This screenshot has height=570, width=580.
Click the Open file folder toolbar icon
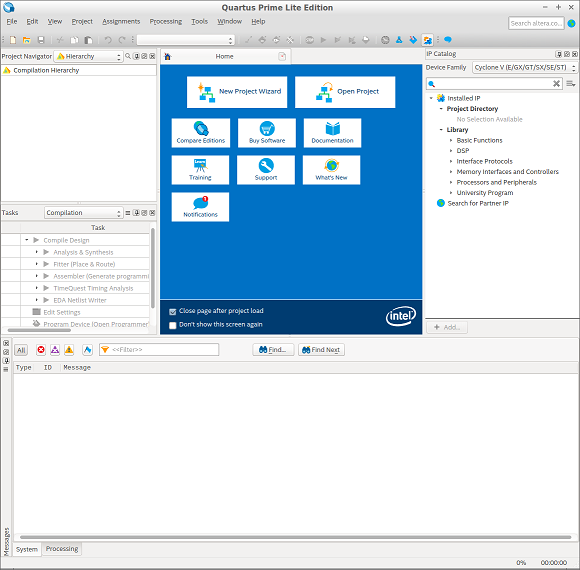pyautogui.click(x=27, y=40)
